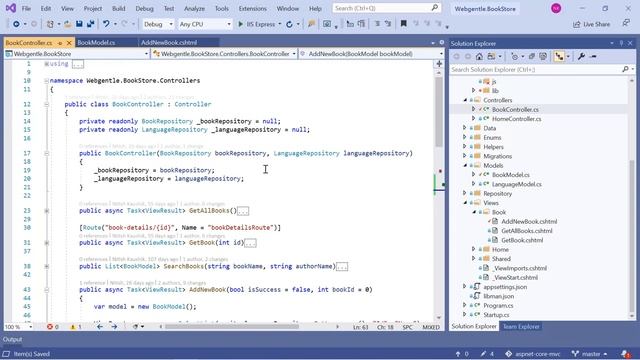Select appsettings.json in Solution Explorer
Viewport: 640px width, 360px height.
[505, 287]
